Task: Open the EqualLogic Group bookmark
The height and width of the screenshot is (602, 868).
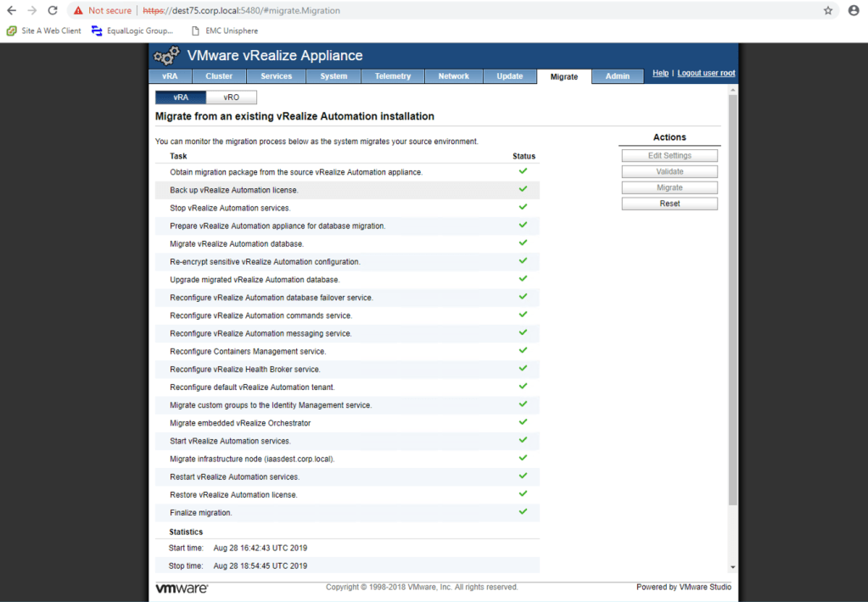Action: (132, 31)
